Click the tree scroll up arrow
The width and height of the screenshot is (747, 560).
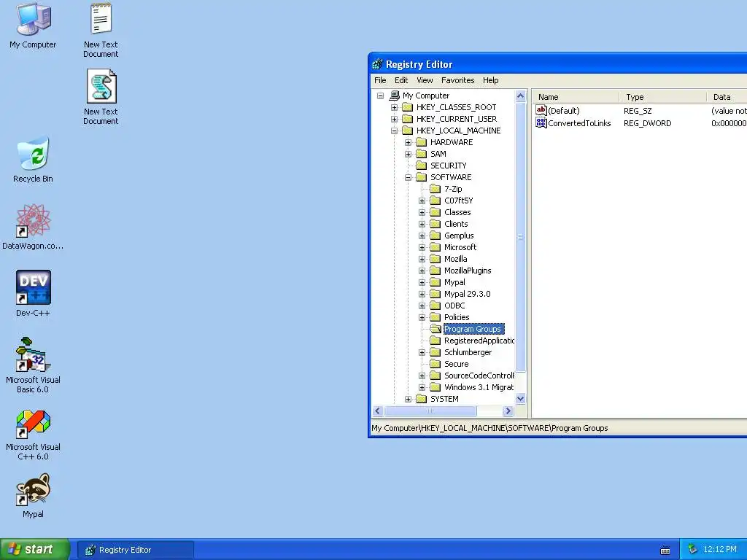tap(521, 96)
